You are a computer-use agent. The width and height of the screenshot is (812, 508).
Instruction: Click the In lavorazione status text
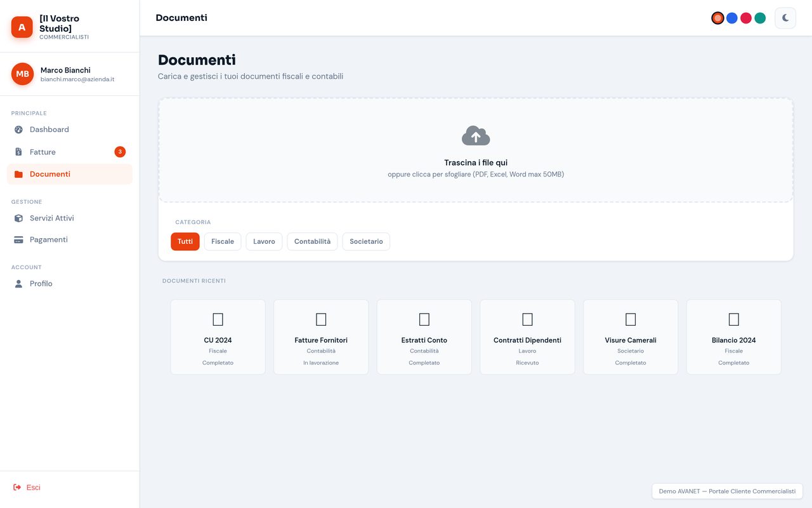(x=321, y=363)
